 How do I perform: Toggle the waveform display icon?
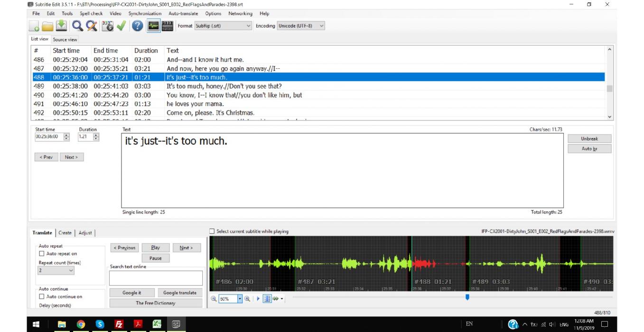[x=153, y=26]
